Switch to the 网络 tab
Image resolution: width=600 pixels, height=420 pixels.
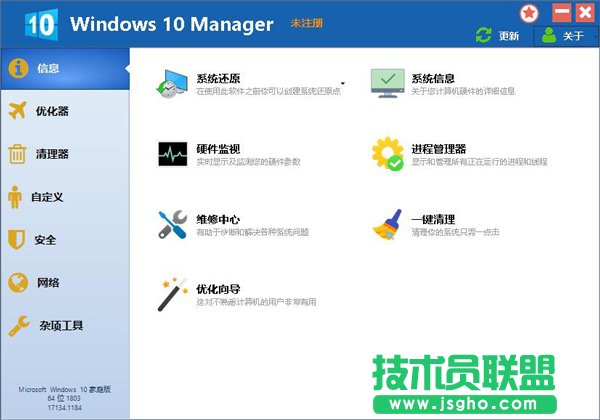tap(65, 283)
